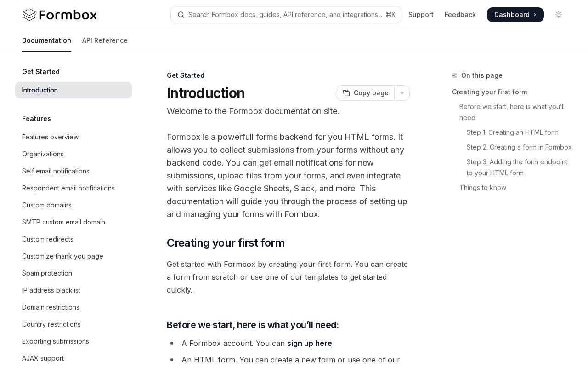Click the On this page list icon
The width and height of the screenshot is (588, 368).
[455, 75]
